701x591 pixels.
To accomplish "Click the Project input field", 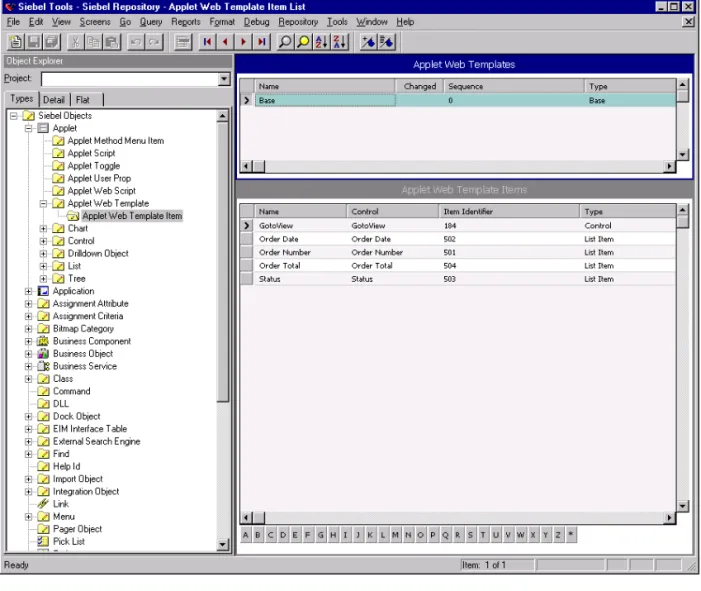I will tap(130, 79).
